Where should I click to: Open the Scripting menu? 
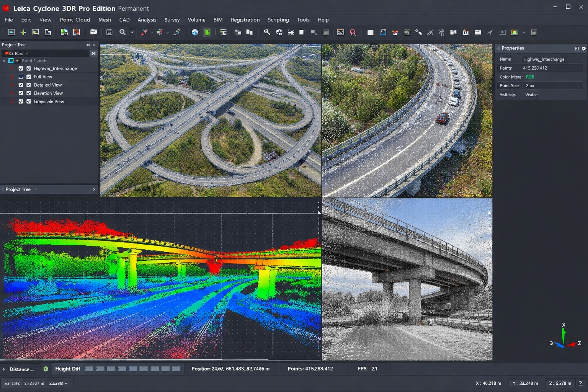pos(278,20)
